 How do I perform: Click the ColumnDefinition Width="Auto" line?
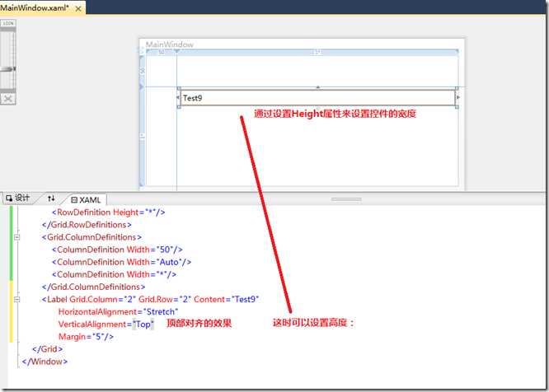tap(121, 262)
